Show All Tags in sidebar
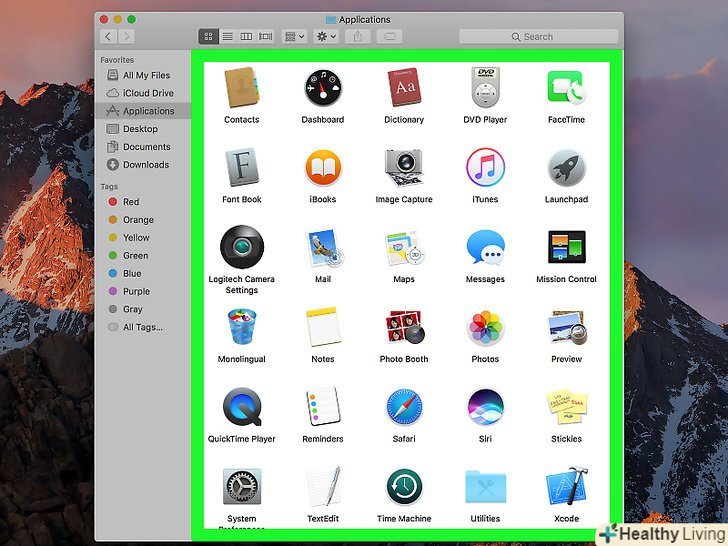Viewport: 728px width, 546px height. 143,327
